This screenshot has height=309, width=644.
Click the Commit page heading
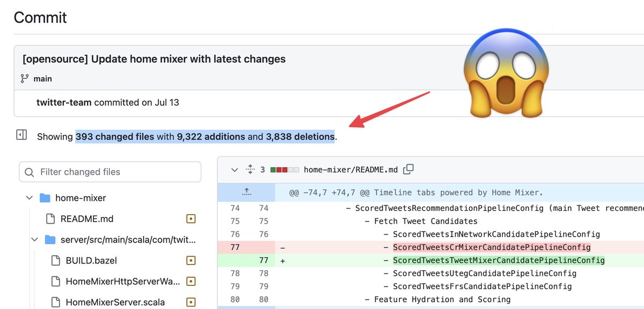tap(40, 17)
